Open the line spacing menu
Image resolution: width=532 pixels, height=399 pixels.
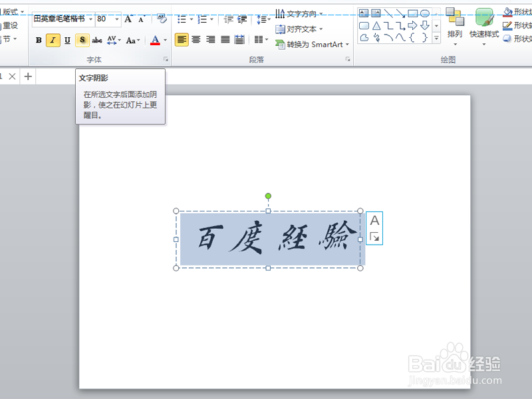tap(263, 19)
